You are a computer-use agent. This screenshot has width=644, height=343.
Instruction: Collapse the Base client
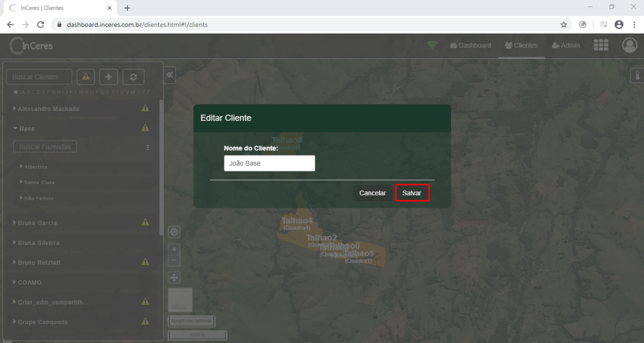pos(24,128)
